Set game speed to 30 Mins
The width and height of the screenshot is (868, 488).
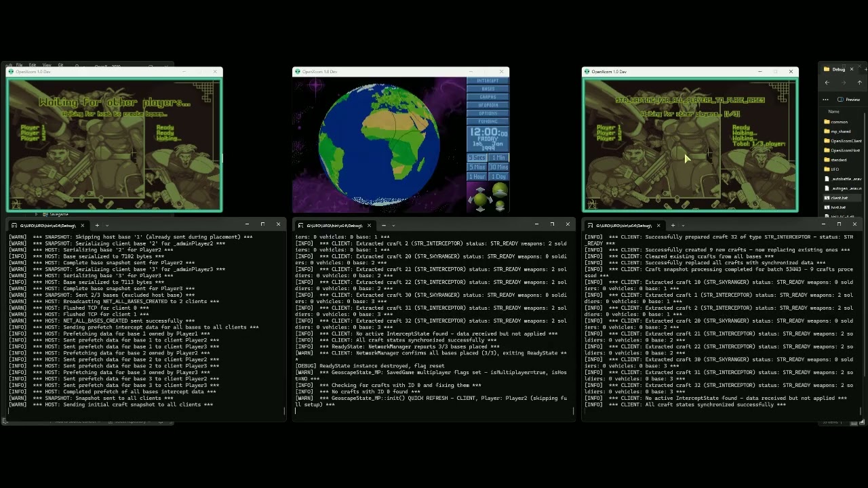498,167
